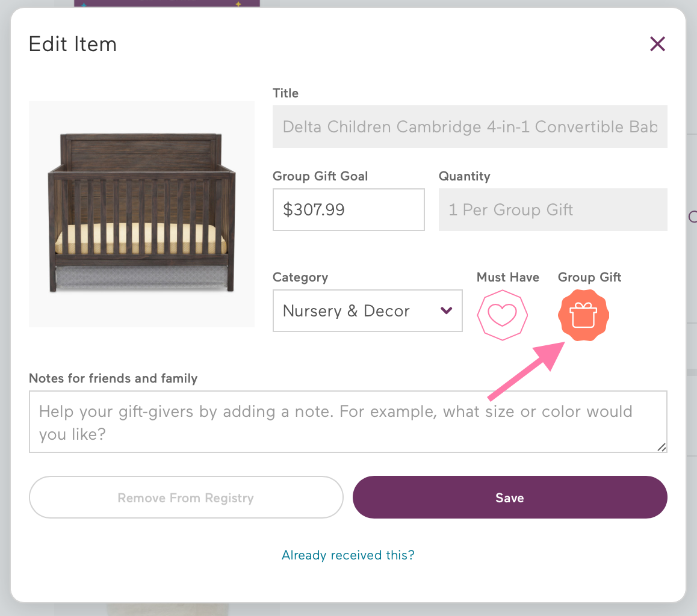Click the Must Have label text
Viewport: 697px width, 616px height.
point(507,277)
